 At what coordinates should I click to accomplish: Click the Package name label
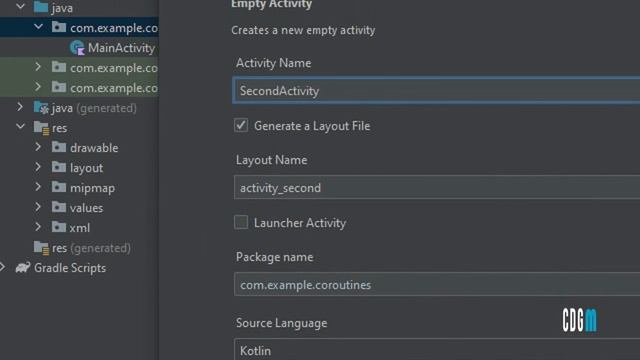coord(275,257)
